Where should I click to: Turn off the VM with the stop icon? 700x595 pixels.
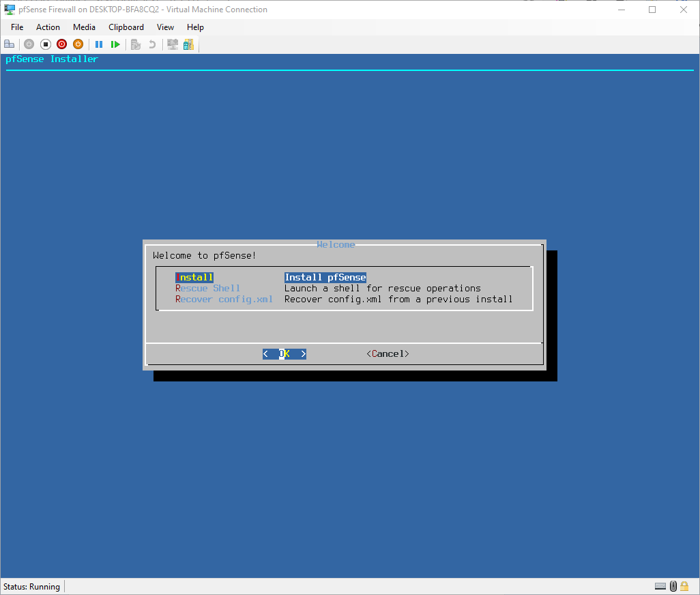(46, 44)
